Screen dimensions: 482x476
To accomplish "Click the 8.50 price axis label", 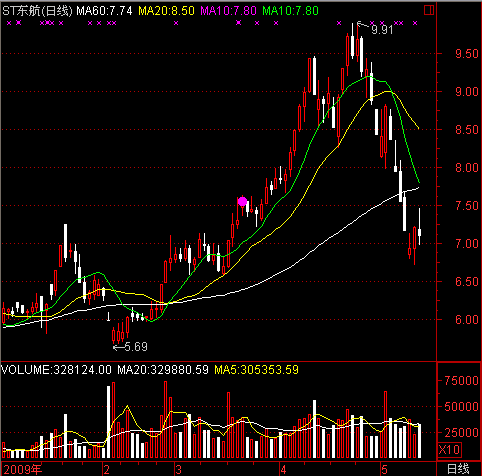I will pyautogui.click(x=467, y=130).
